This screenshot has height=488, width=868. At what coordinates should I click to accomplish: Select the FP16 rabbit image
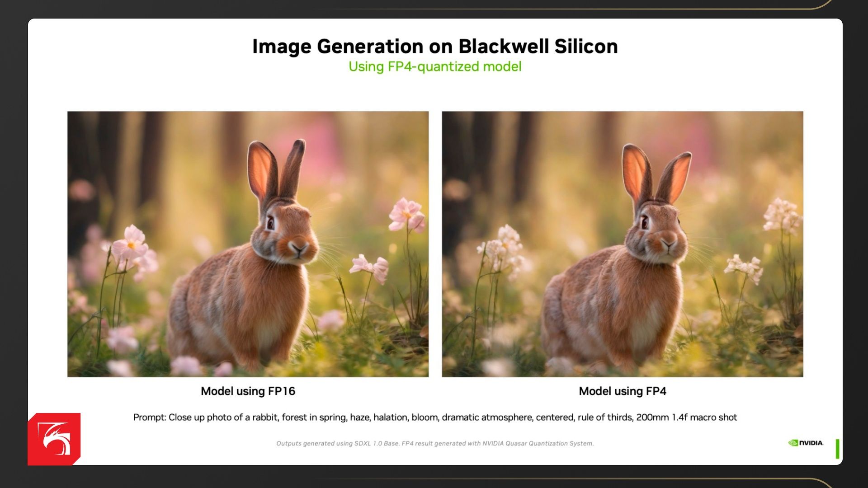click(248, 244)
